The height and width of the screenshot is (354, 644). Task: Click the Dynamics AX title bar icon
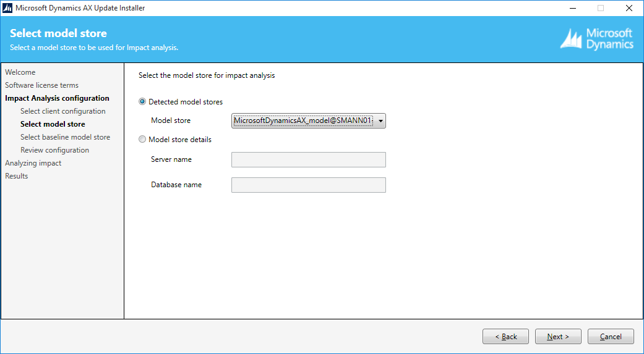point(7,8)
